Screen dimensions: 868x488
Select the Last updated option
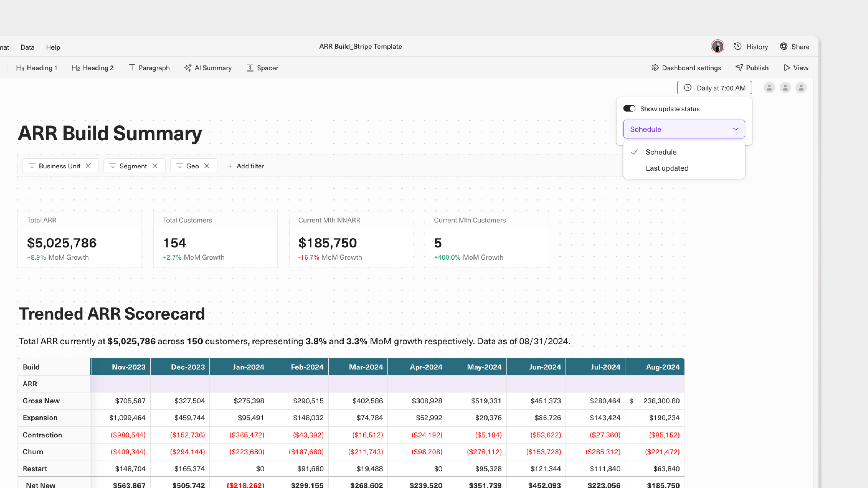tap(667, 168)
